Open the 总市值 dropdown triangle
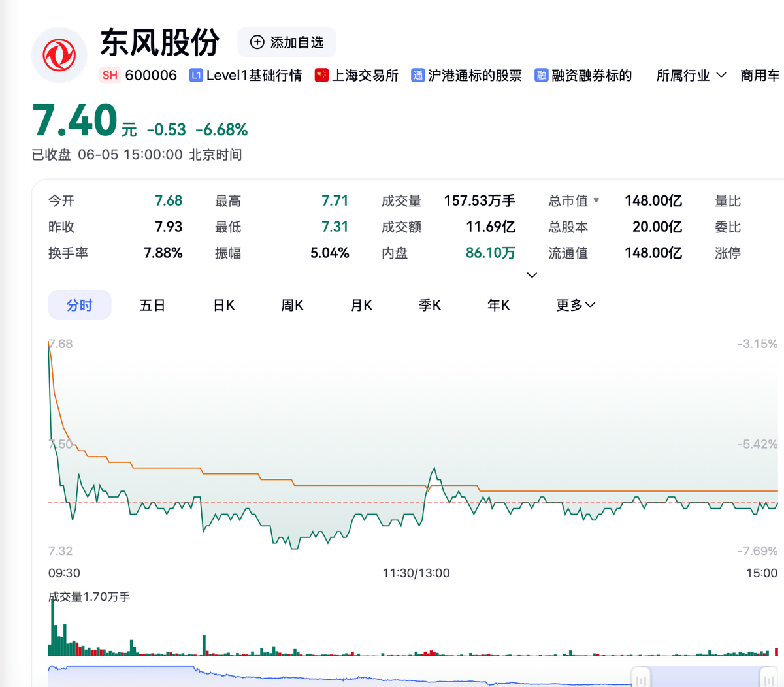 pos(596,200)
